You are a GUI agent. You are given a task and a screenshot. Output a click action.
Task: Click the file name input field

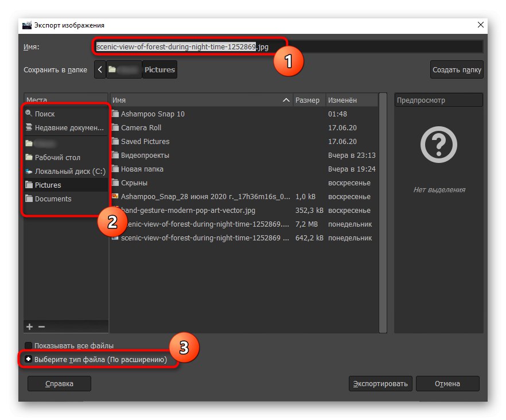click(288, 46)
